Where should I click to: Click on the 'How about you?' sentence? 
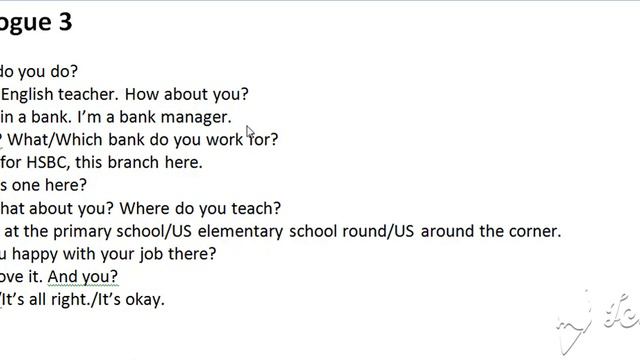pos(187,94)
